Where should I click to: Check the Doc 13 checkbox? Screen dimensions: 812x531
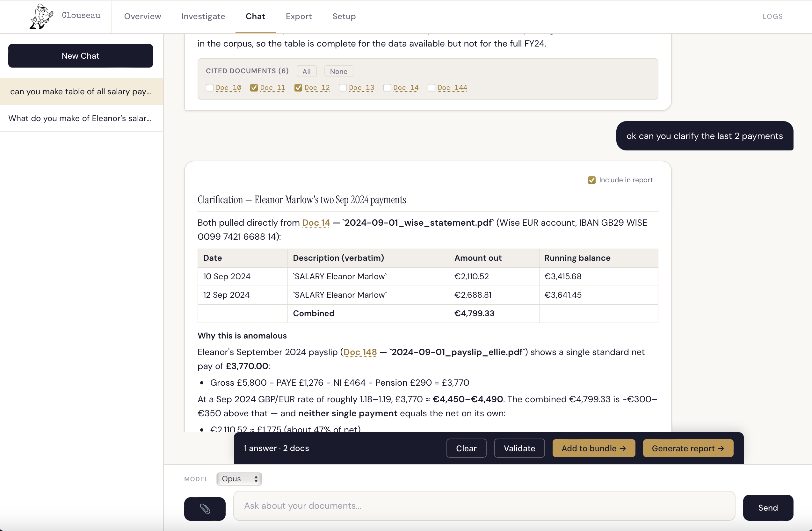pyautogui.click(x=343, y=88)
